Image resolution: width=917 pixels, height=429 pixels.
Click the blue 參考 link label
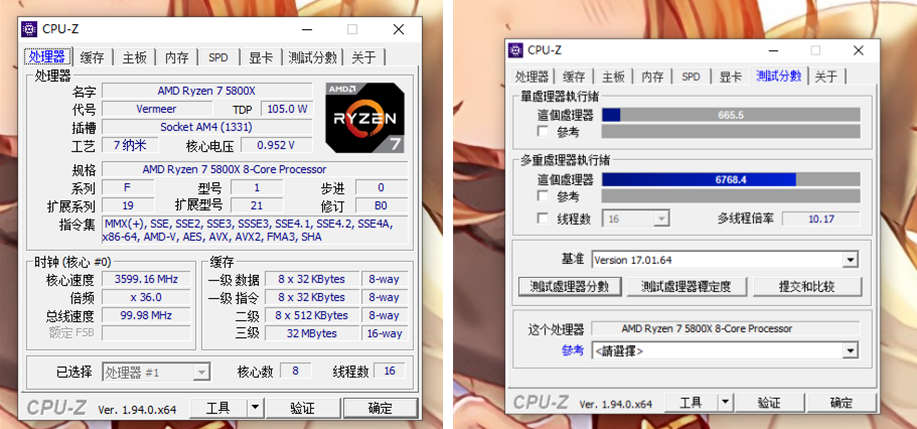pyautogui.click(x=573, y=351)
